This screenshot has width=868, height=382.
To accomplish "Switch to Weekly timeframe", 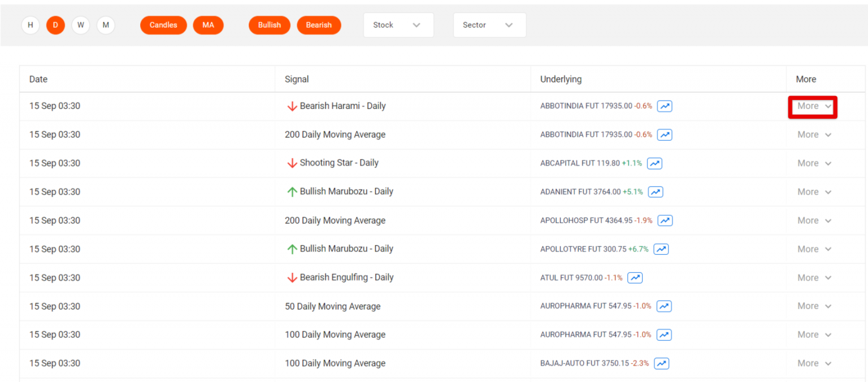I will point(80,25).
